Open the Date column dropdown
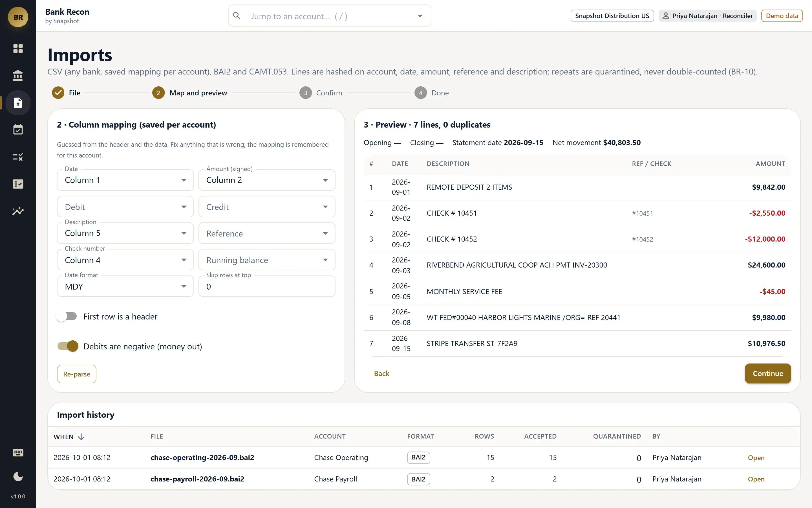The height and width of the screenshot is (508, 812). (125, 180)
